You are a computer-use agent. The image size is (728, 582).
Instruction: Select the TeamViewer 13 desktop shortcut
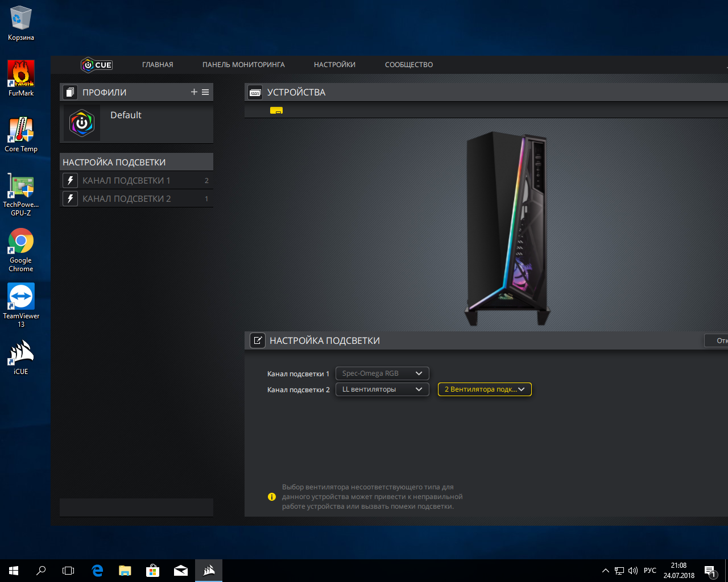point(21,306)
